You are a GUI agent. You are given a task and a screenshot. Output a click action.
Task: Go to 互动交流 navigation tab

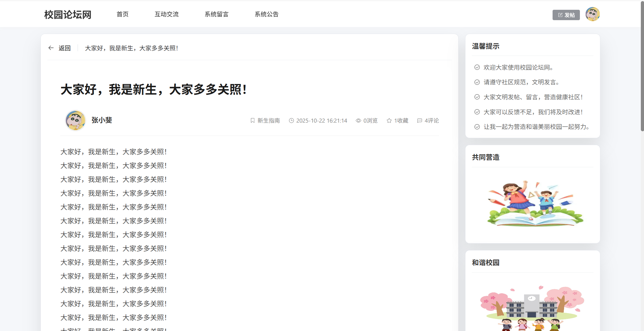coord(166,14)
